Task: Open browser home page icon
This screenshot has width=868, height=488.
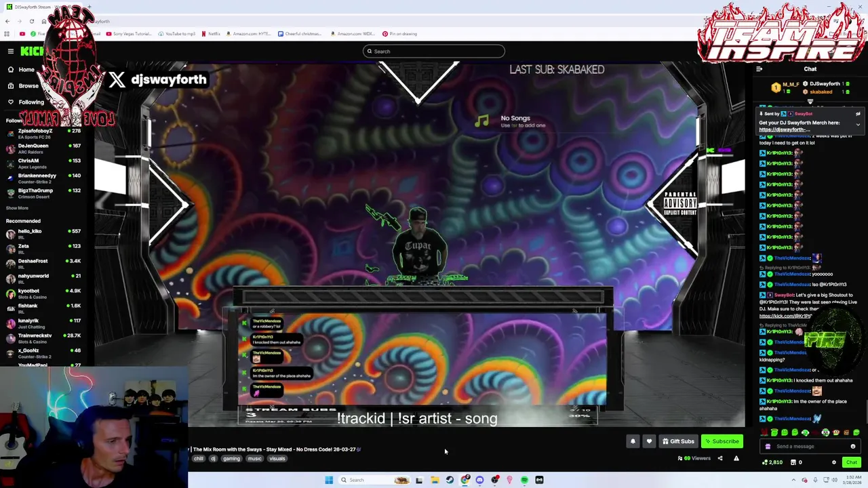Action: coord(44,21)
